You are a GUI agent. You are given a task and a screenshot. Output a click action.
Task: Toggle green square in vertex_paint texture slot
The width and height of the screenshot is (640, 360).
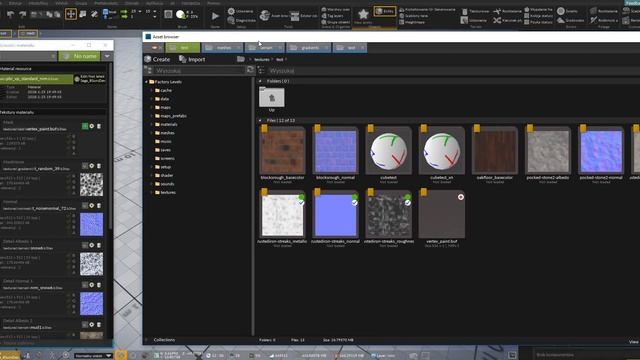click(x=85, y=126)
